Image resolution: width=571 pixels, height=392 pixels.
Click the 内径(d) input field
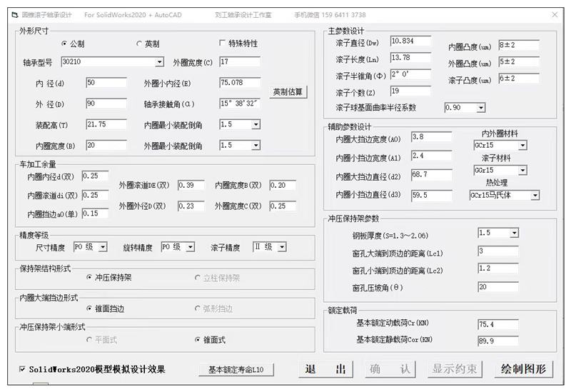pos(106,83)
